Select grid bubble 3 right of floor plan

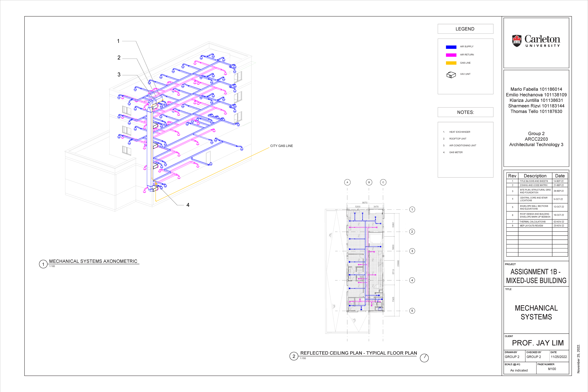pyautogui.click(x=412, y=251)
